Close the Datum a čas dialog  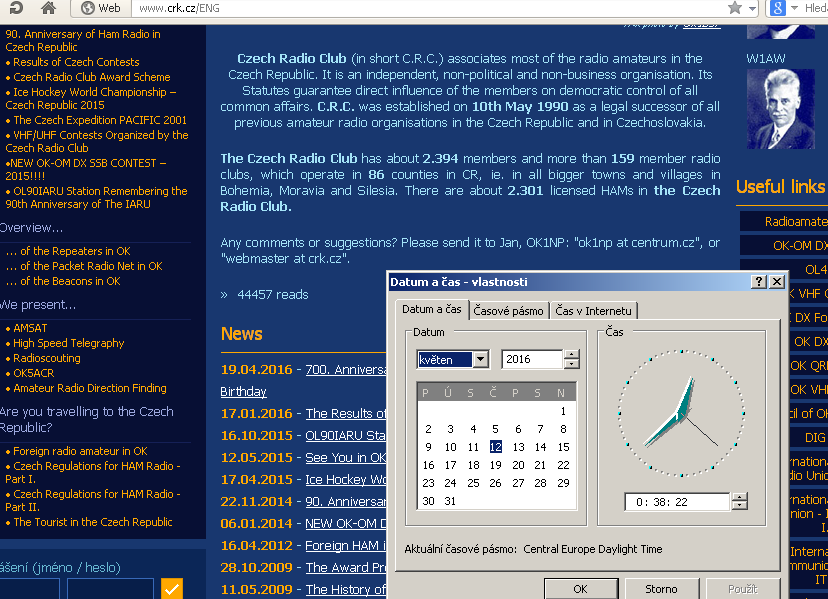pos(777,282)
